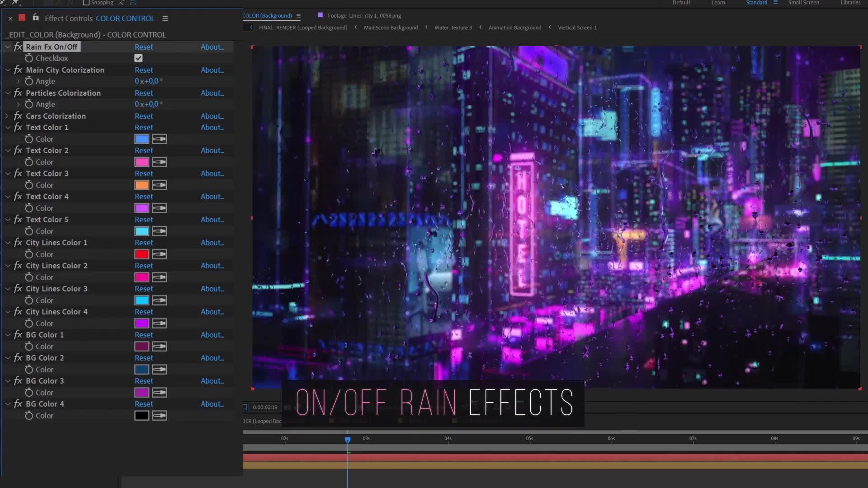Switch to Default workspace
This screenshot has height=488, width=868.
(681, 3)
